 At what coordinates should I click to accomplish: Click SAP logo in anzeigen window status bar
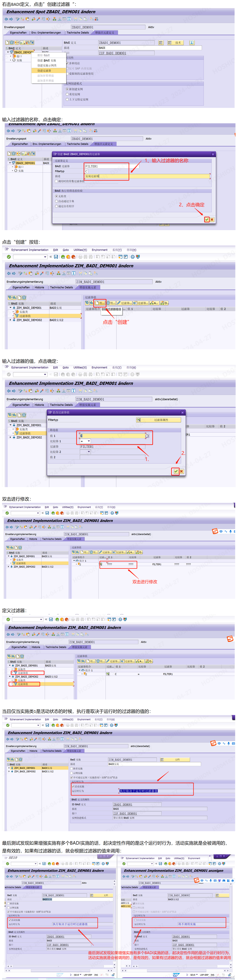(176, 975)
